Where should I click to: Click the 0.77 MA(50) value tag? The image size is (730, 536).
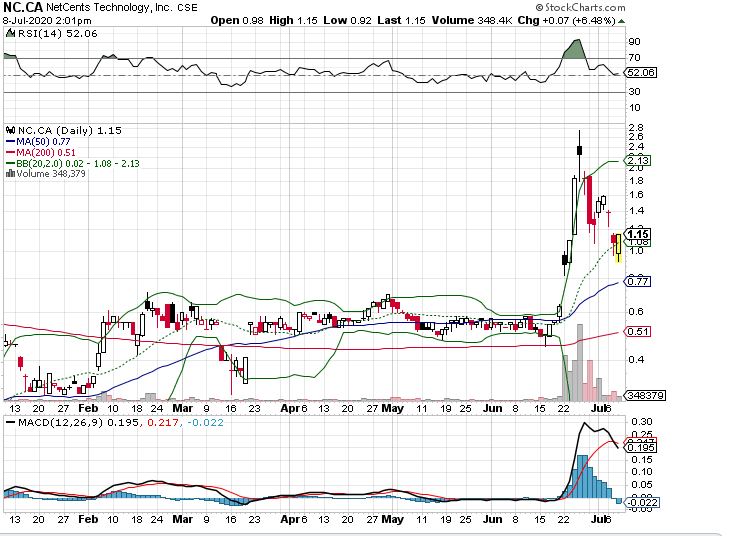point(638,282)
